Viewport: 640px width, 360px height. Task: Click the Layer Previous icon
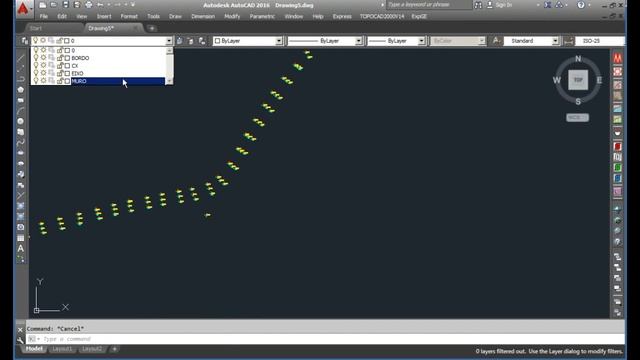(191, 41)
